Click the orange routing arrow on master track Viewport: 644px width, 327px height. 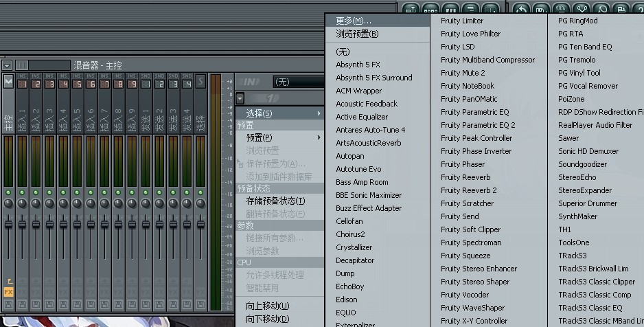(x=10, y=282)
